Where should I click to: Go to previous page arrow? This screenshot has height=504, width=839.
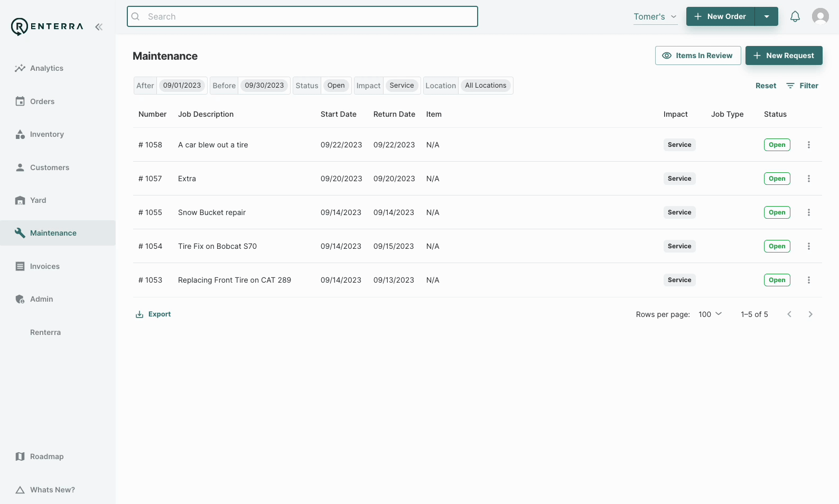(x=789, y=314)
